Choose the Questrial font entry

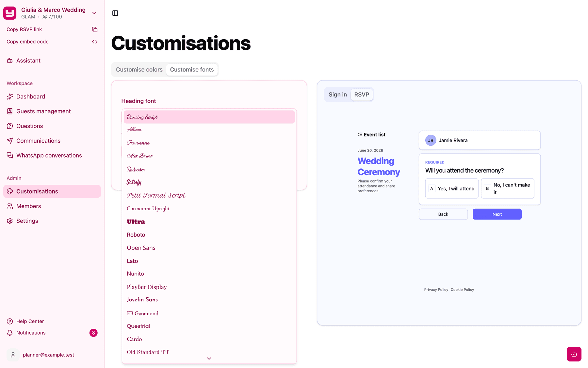[x=209, y=326]
